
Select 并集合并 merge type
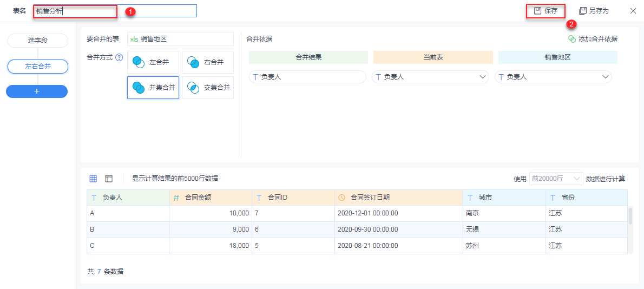(153, 88)
